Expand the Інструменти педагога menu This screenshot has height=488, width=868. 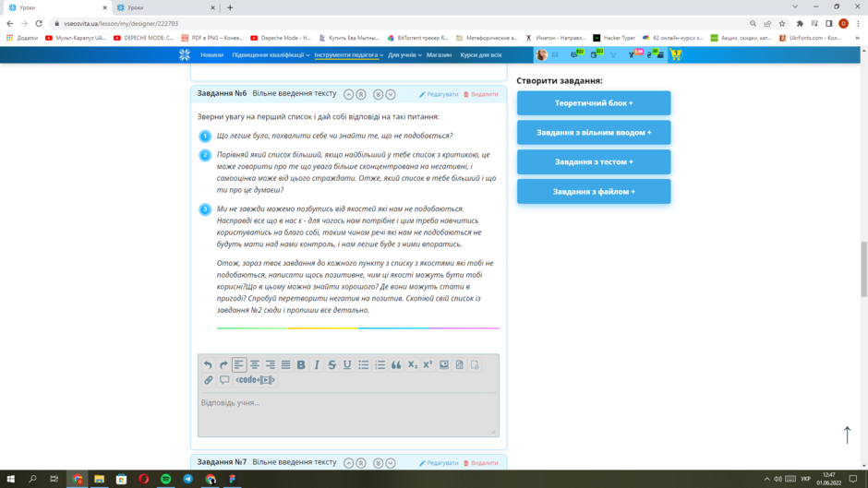click(x=349, y=54)
